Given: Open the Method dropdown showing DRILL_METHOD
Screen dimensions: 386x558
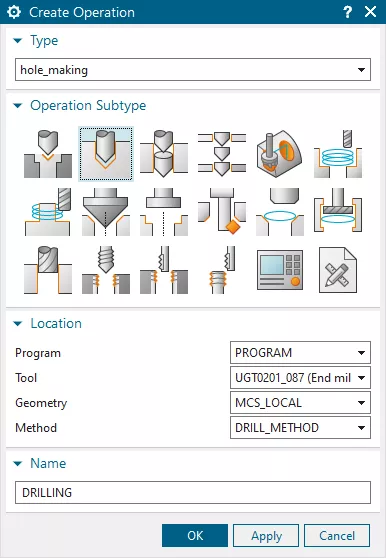Looking at the screenshot, I should click(300, 427).
